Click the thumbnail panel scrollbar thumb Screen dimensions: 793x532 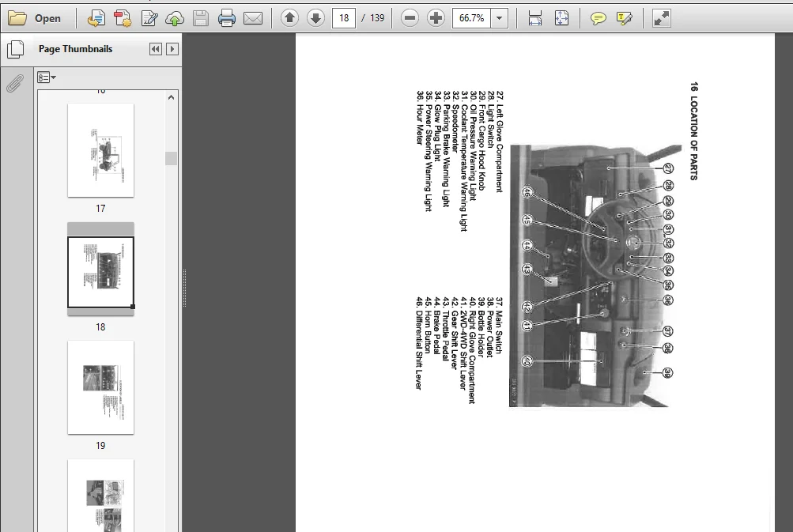click(171, 158)
